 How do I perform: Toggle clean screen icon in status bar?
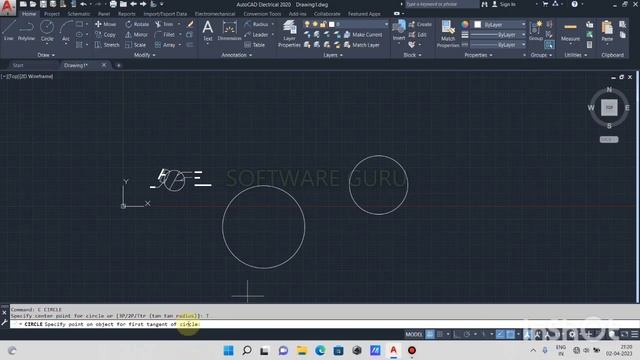pyautogui.click(x=625, y=334)
